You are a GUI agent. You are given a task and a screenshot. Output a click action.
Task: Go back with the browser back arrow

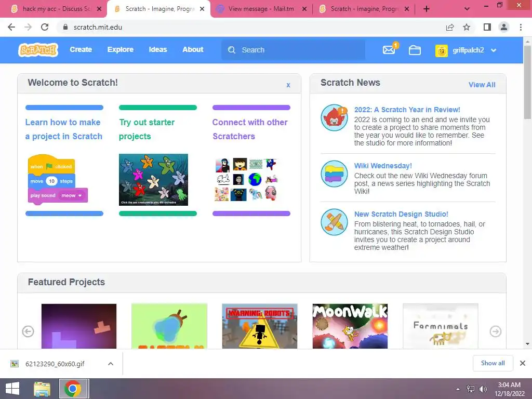[x=11, y=27]
